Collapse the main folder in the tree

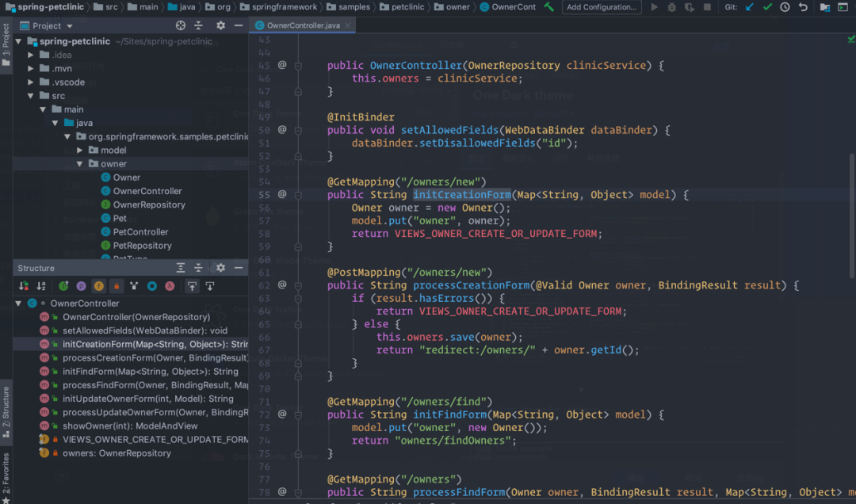point(43,110)
